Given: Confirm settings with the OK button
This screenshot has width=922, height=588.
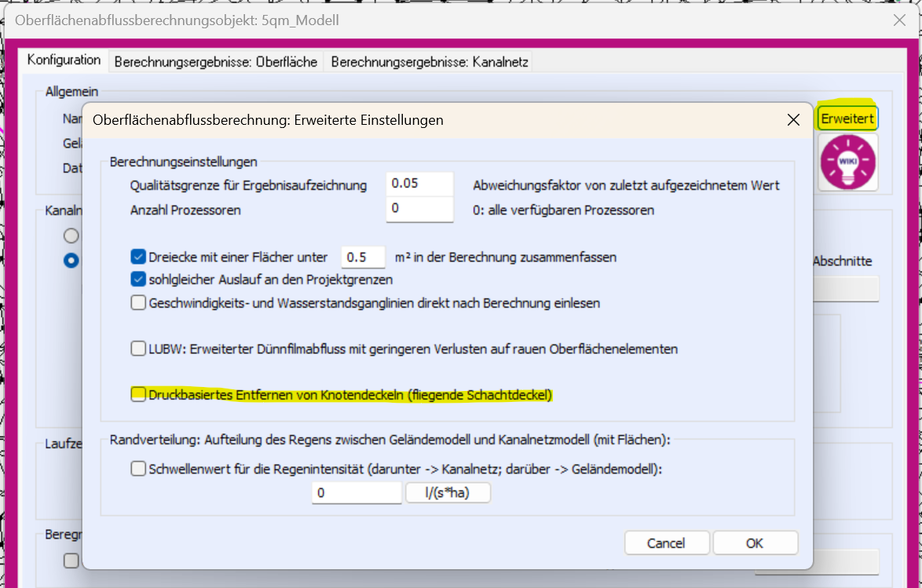Looking at the screenshot, I should [x=755, y=543].
